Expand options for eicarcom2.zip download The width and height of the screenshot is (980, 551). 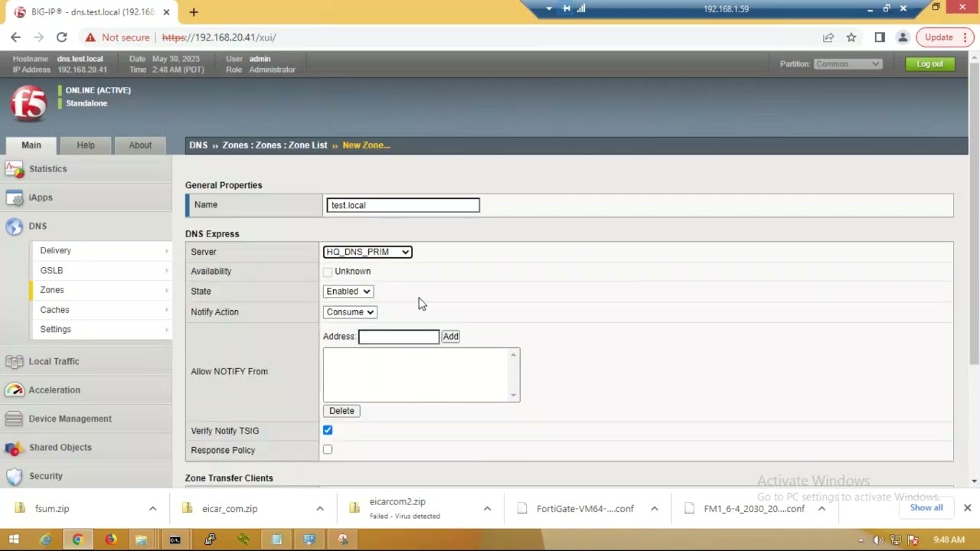click(487, 508)
